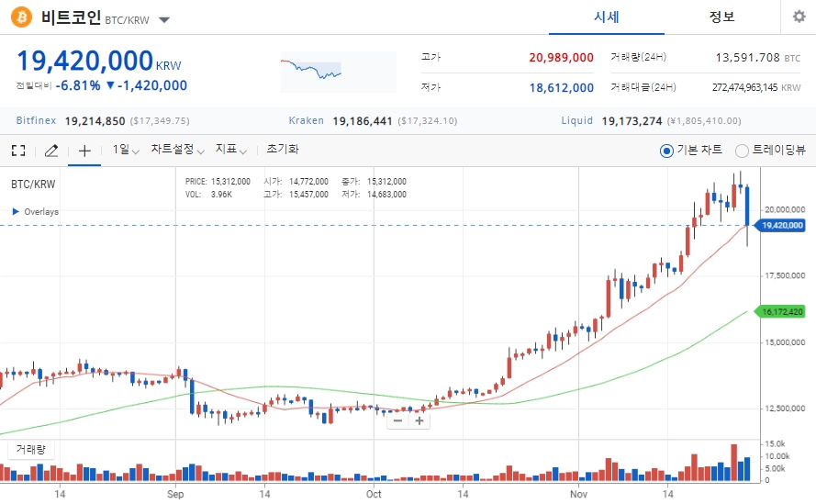Activate the crosshair plus tool

pos(84,151)
